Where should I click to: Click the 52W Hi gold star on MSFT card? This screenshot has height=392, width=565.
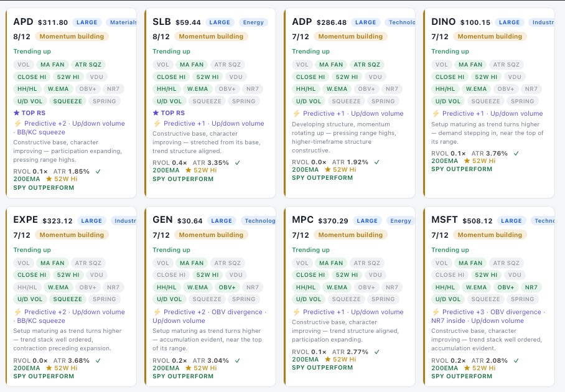coord(467,368)
